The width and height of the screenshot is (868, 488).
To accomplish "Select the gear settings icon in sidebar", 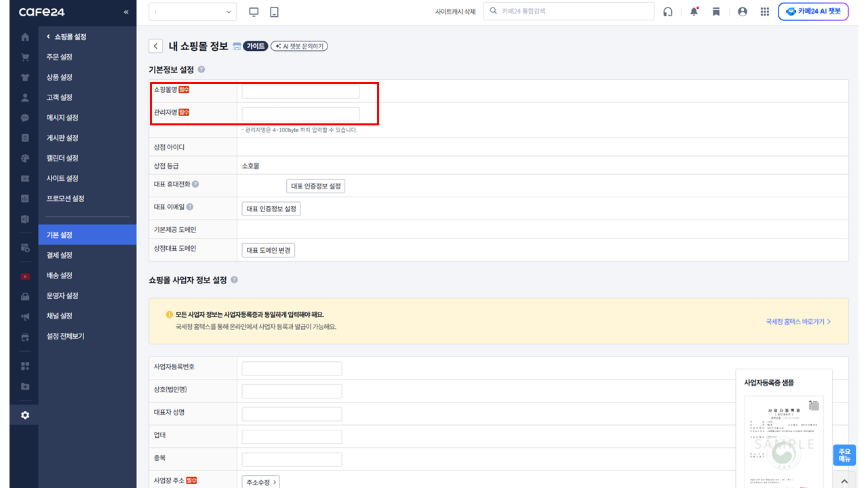I will pyautogui.click(x=25, y=415).
